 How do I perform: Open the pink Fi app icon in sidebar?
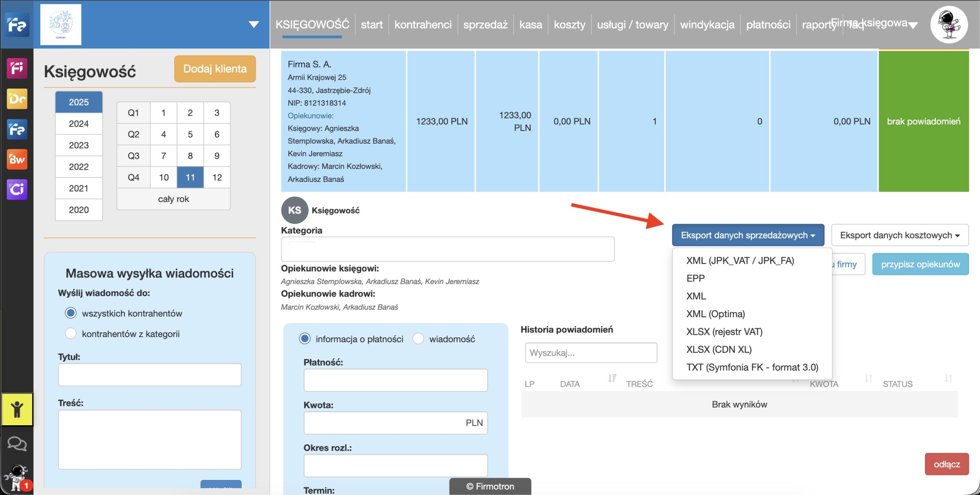point(17,68)
